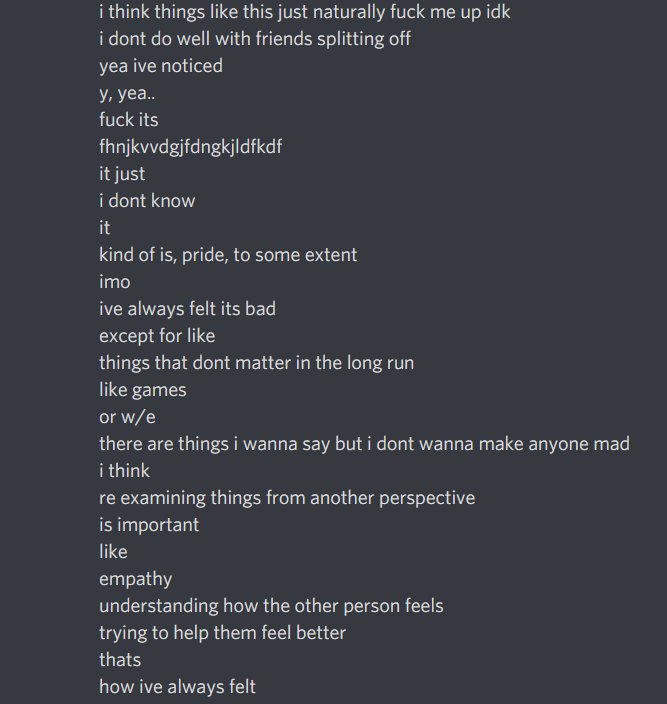Click the "empathy" message line
The image size is (667, 704).
point(135,579)
